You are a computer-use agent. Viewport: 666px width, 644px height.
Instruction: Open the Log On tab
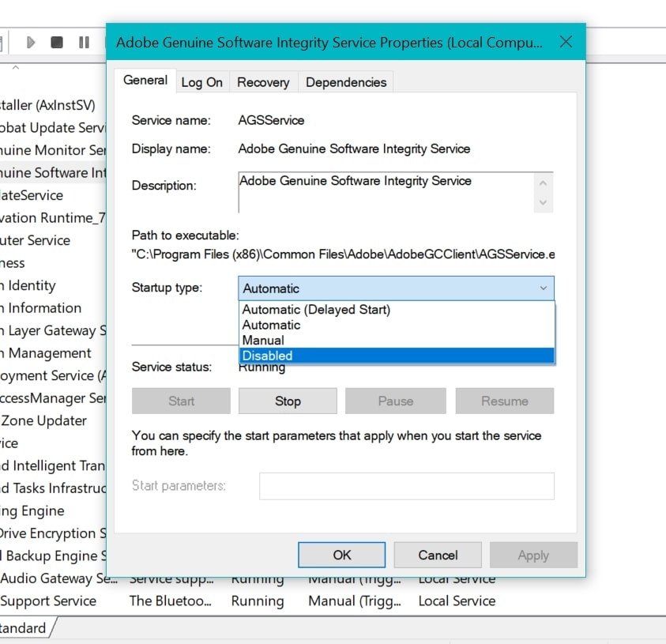201,82
